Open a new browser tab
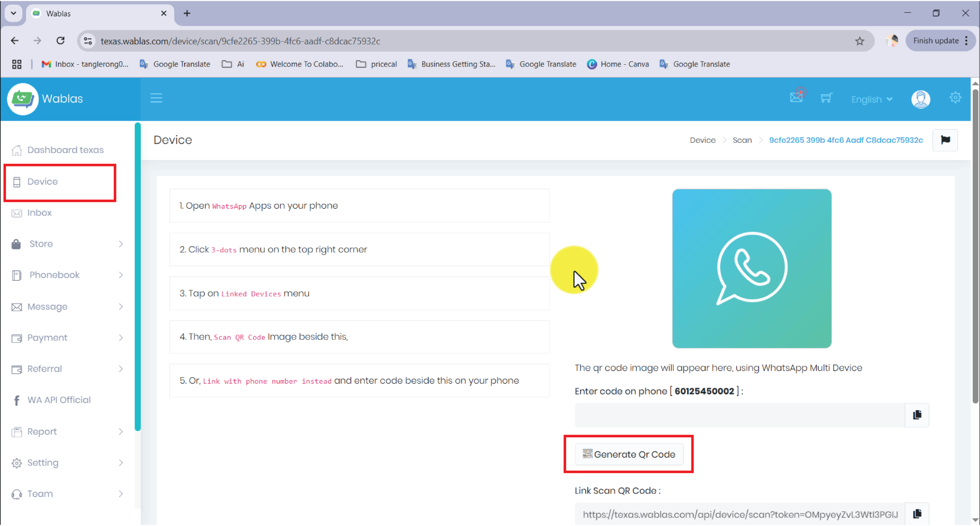The width and height of the screenshot is (980, 526). click(x=187, y=13)
